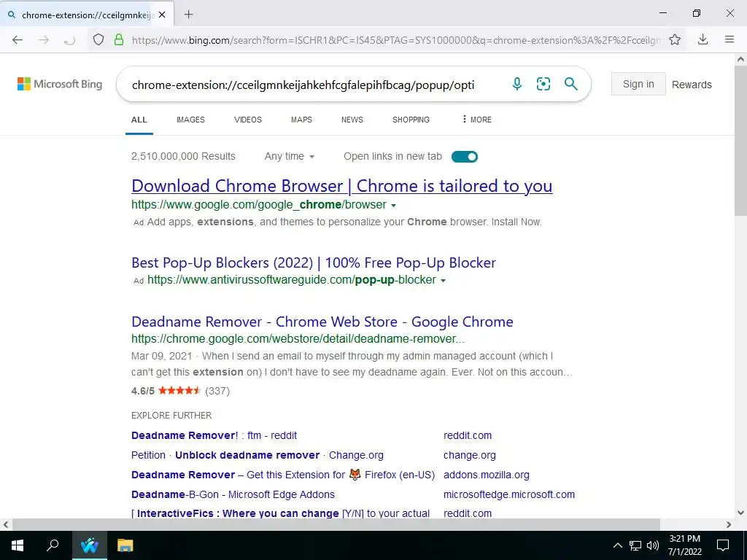Open the network status tray icon
The image size is (747, 560).
635,545
